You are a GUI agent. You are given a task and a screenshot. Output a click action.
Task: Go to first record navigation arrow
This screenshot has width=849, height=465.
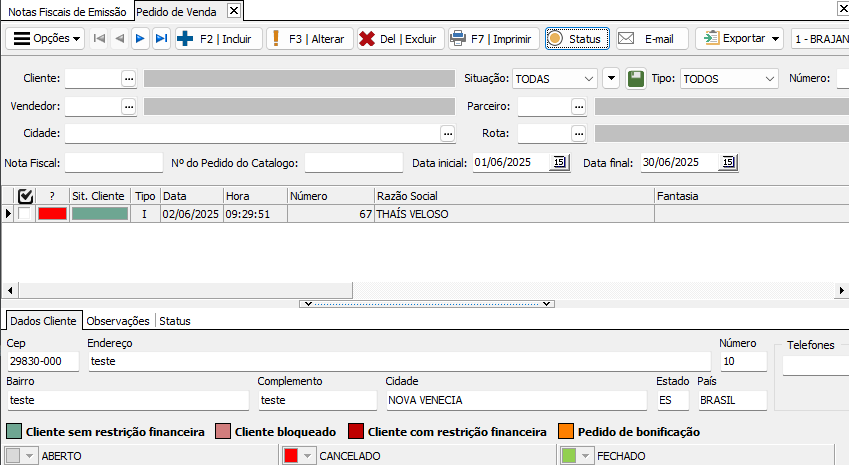(99, 39)
